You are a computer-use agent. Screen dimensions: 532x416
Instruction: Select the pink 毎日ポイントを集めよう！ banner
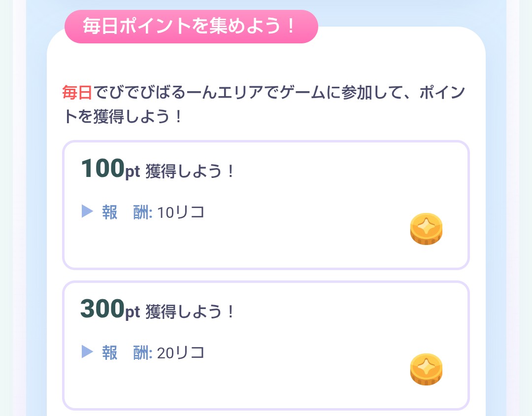tap(191, 27)
